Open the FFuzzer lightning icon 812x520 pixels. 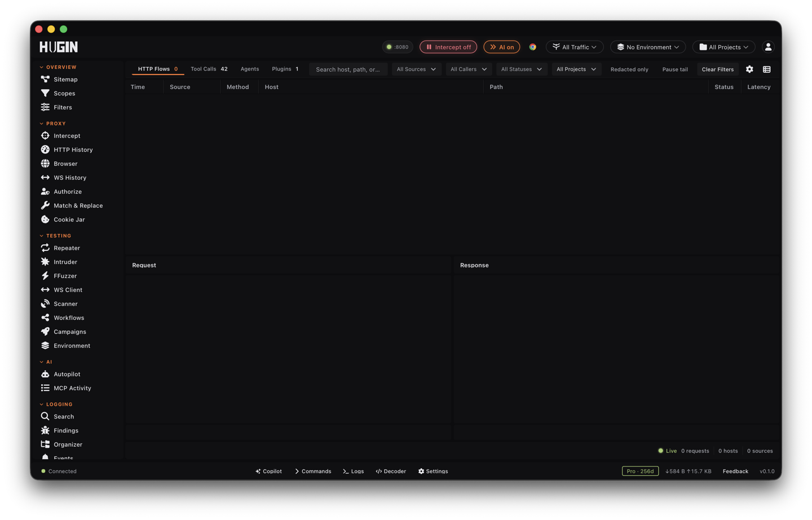[45, 276]
